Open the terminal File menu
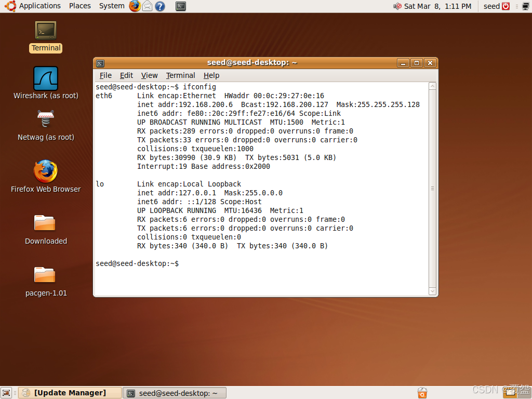This screenshot has height=399, width=532. point(105,75)
